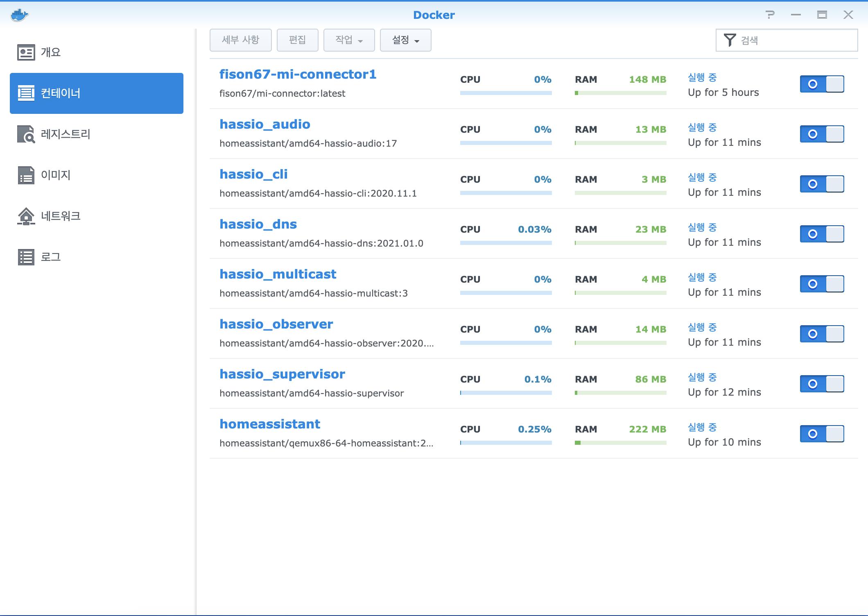The width and height of the screenshot is (868, 616).
Task: Click the 세부 사항 details button
Action: point(240,40)
